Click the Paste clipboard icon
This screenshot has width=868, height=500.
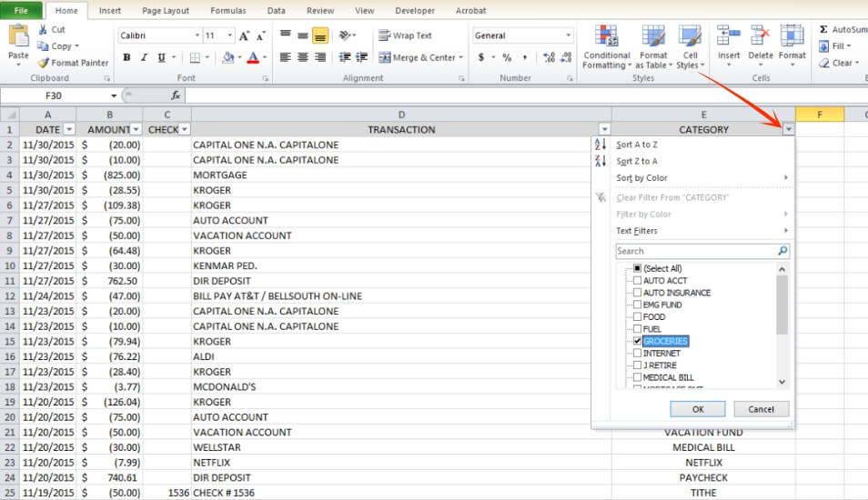click(18, 36)
